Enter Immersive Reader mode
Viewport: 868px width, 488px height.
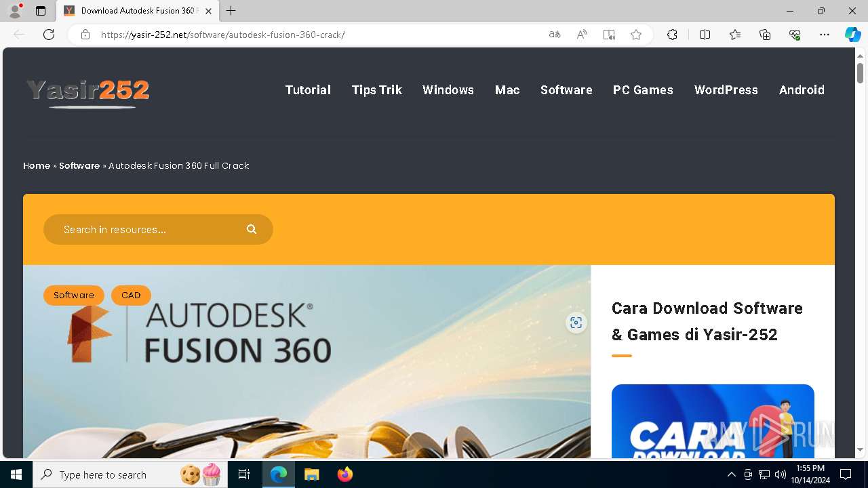(609, 35)
